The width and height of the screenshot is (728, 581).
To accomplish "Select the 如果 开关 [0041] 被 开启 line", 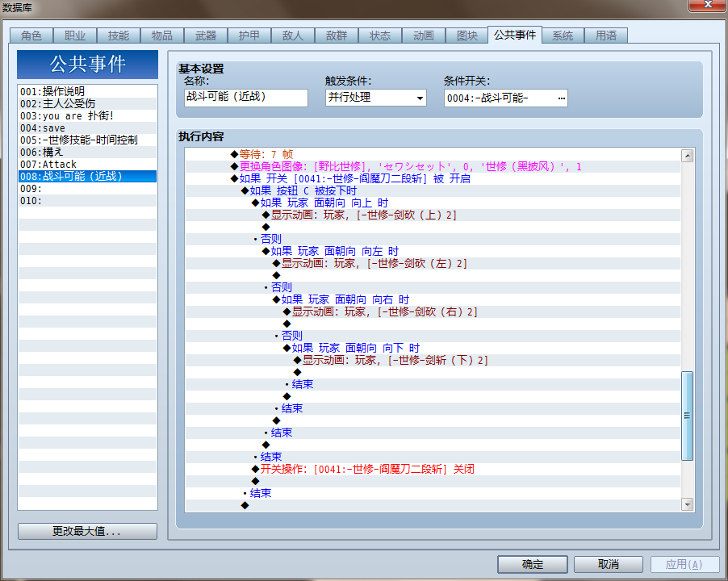I will coord(433,178).
